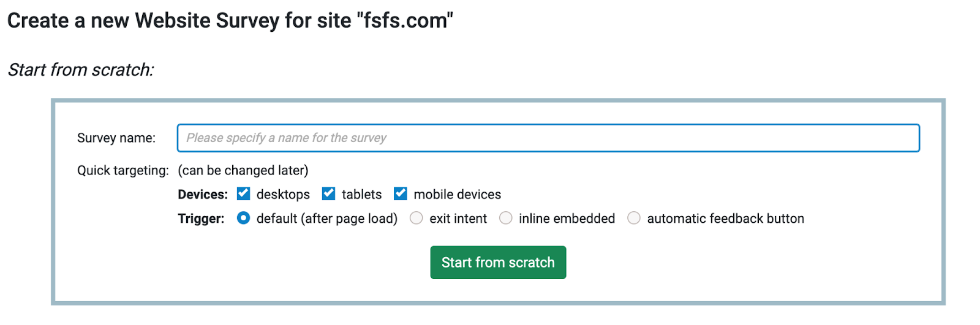Viewport: 980px width, 325px height.
Task: Select the automatic feedback button radio option
Action: click(x=634, y=219)
